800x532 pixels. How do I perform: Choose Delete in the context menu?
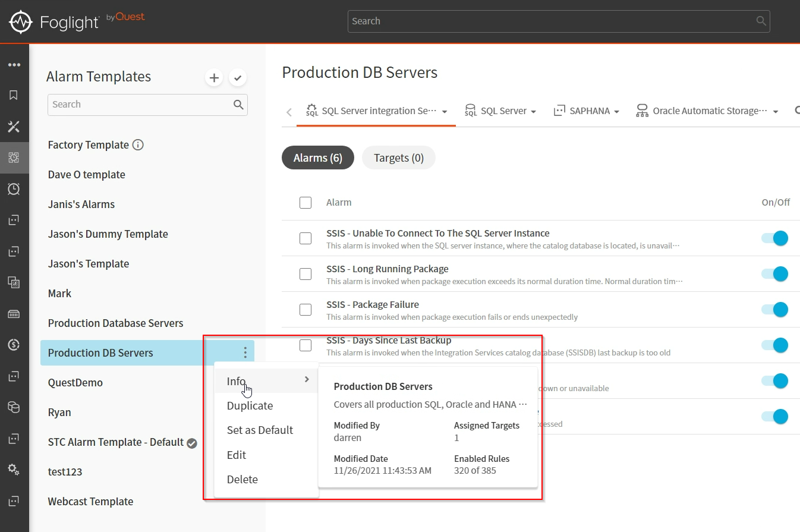(x=242, y=480)
